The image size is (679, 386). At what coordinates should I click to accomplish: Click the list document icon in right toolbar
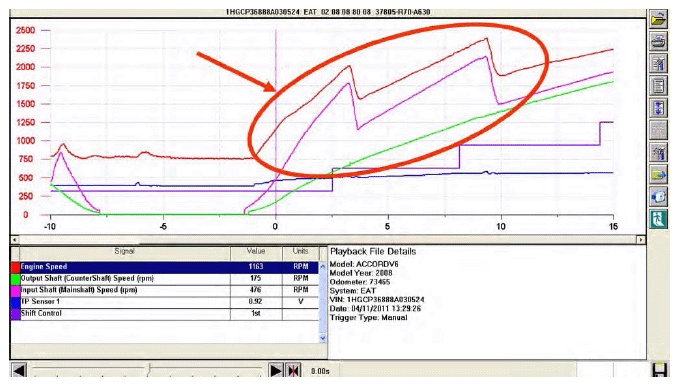click(x=658, y=86)
